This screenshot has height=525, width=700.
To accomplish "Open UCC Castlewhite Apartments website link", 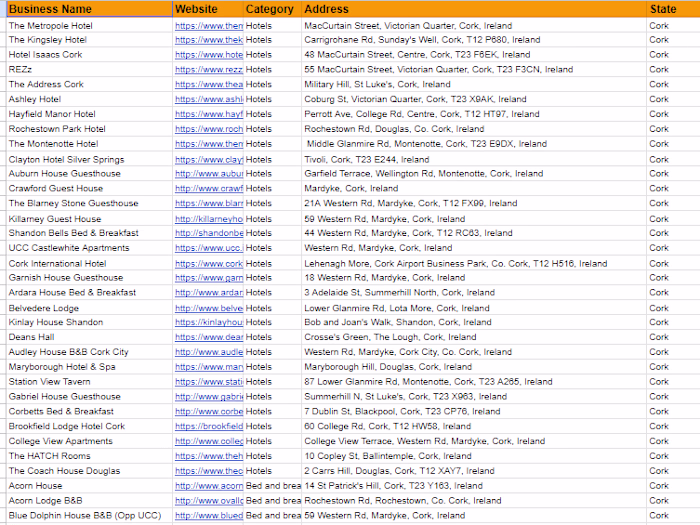I will (209, 248).
